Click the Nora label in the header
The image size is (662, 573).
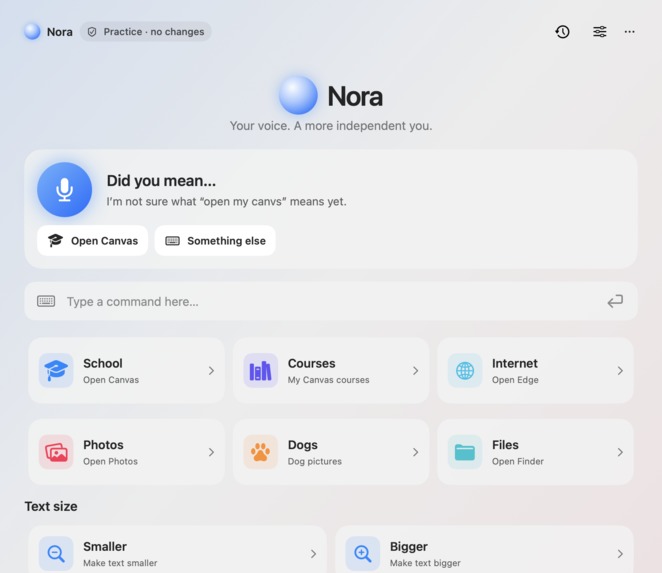pos(60,32)
